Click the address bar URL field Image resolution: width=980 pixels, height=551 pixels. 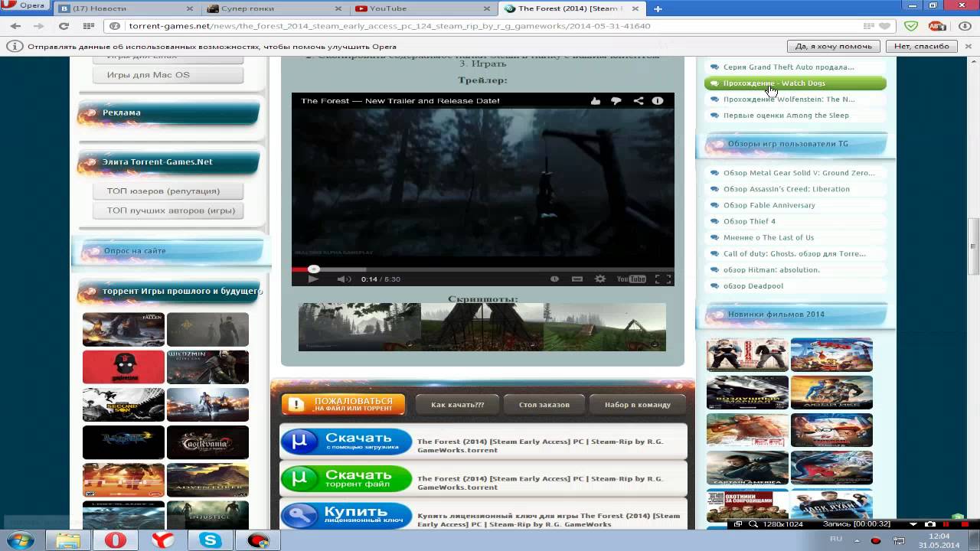(490, 26)
